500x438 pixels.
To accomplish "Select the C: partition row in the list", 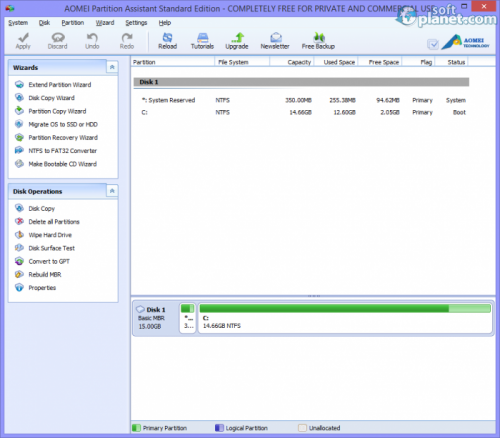I will [x=301, y=113].
